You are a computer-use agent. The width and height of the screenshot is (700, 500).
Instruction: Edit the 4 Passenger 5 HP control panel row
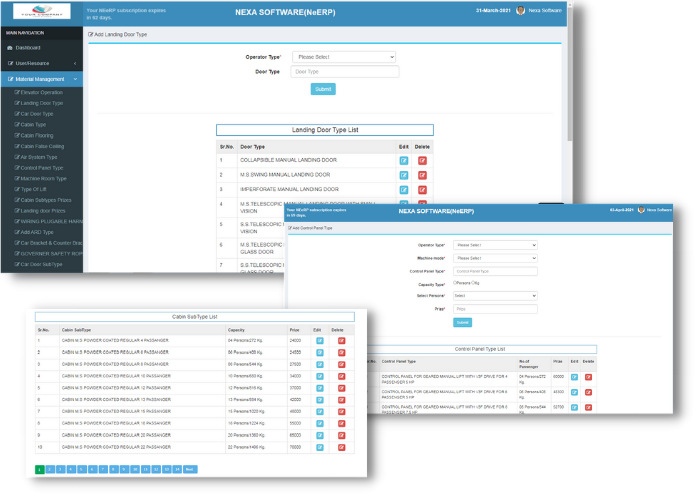(574, 377)
